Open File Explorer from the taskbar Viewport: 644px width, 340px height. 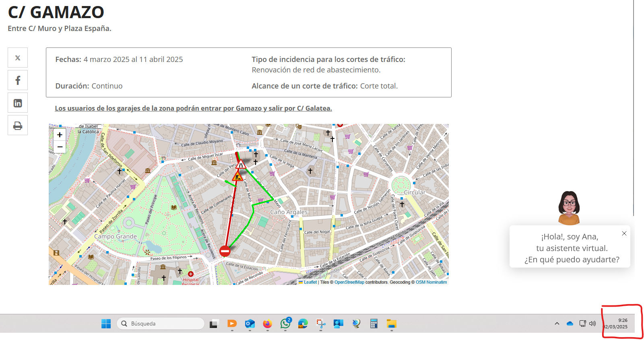point(392,324)
